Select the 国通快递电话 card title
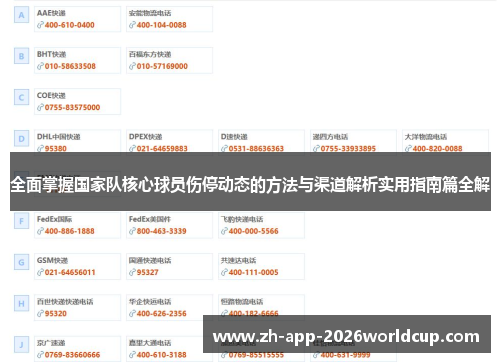The height and width of the screenshot is (362, 500). pyautogui.click(x=150, y=260)
